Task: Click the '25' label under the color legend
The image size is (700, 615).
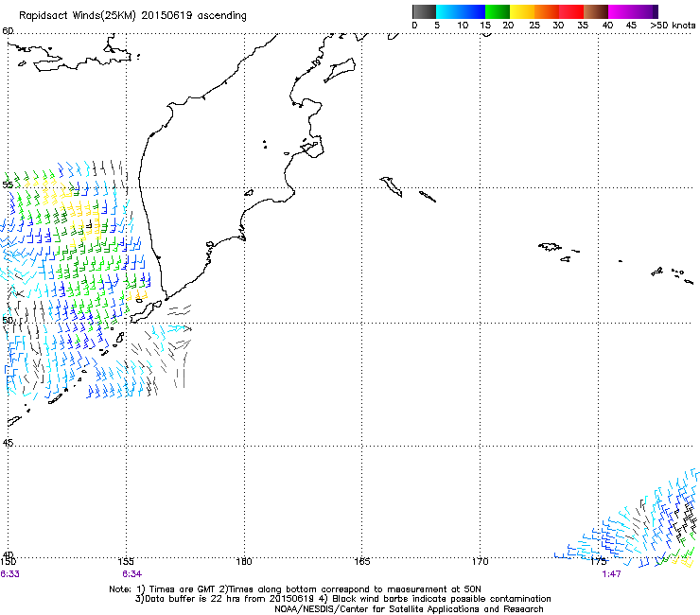Action: pyautogui.click(x=534, y=26)
